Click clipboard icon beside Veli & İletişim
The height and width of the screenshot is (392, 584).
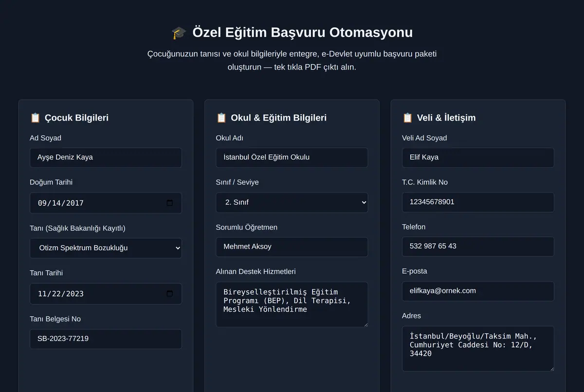coord(407,118)
